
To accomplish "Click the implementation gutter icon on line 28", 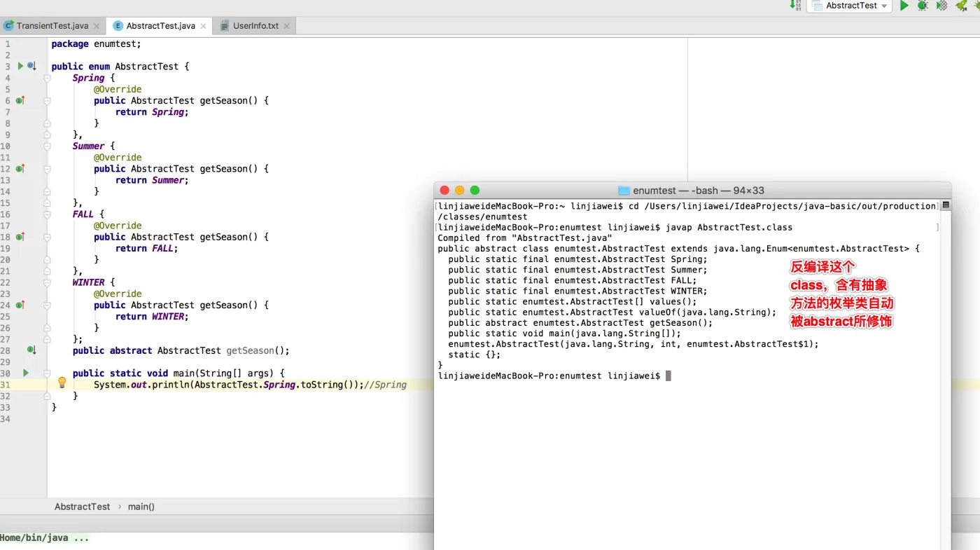I will click(x=31, y=350).
